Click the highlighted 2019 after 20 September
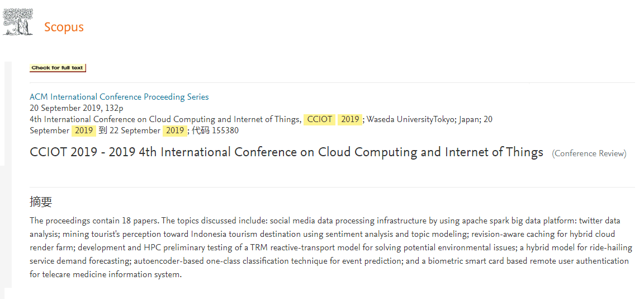Viewport: 644px width, 299px height. pyautogui.click(x=84, y=130)
